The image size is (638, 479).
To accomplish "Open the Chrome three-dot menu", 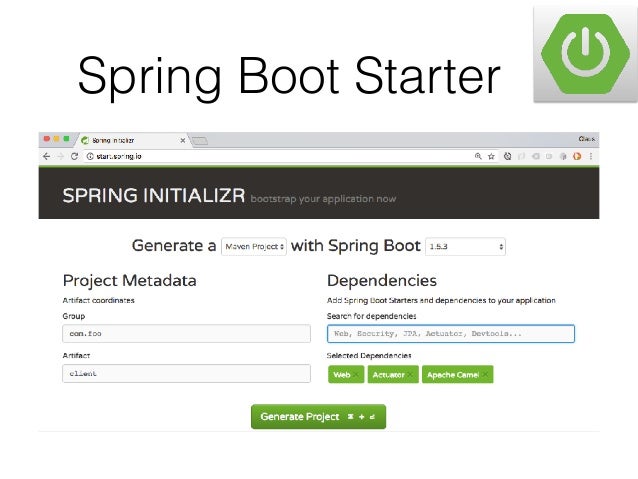I will click(591, 156).
